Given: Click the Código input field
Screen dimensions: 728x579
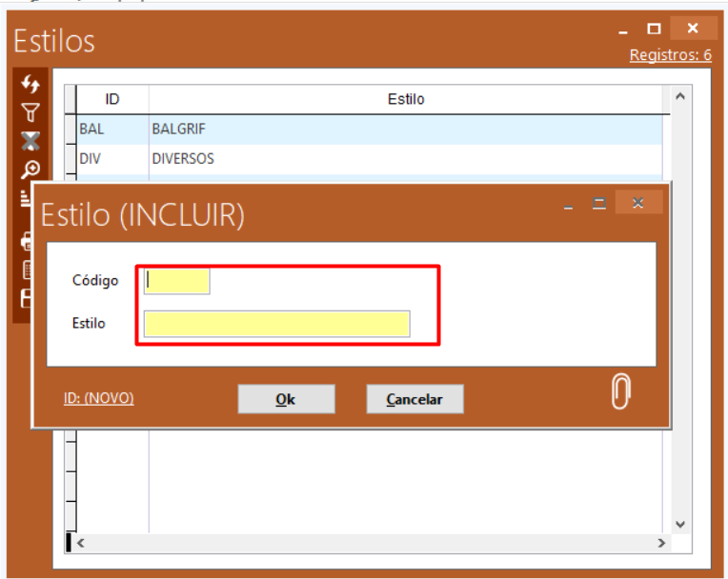Looking at the screenshot, I should coord(177,281).
